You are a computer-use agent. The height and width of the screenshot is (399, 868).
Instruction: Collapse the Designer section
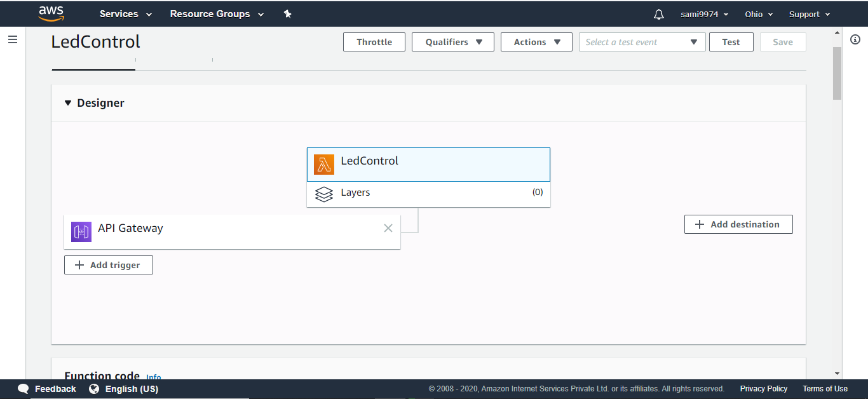pyautogui.click(x=68, y=103)
